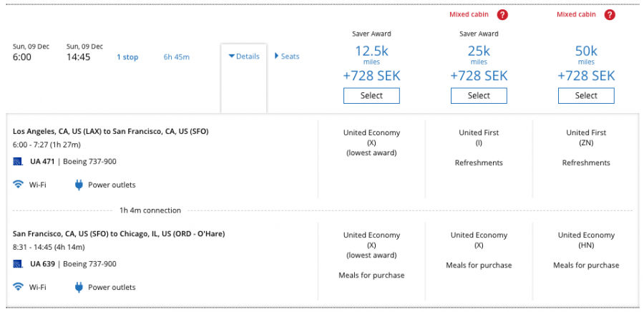Click the +728 SEK amount under 50k

[586, 76]
